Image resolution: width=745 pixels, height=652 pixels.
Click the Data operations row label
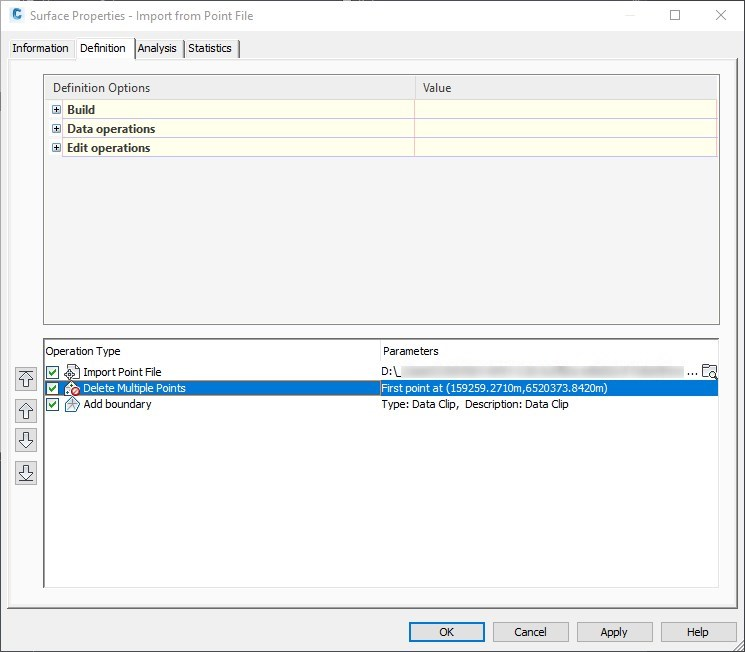pyautogui.click(x=111, y=129)
